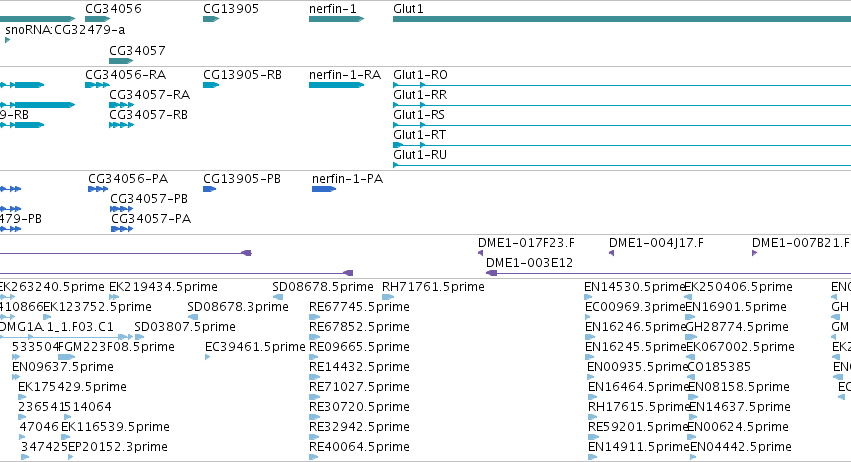
Task: Open the nerfin-1 gene feature
Action: (336, 19)
